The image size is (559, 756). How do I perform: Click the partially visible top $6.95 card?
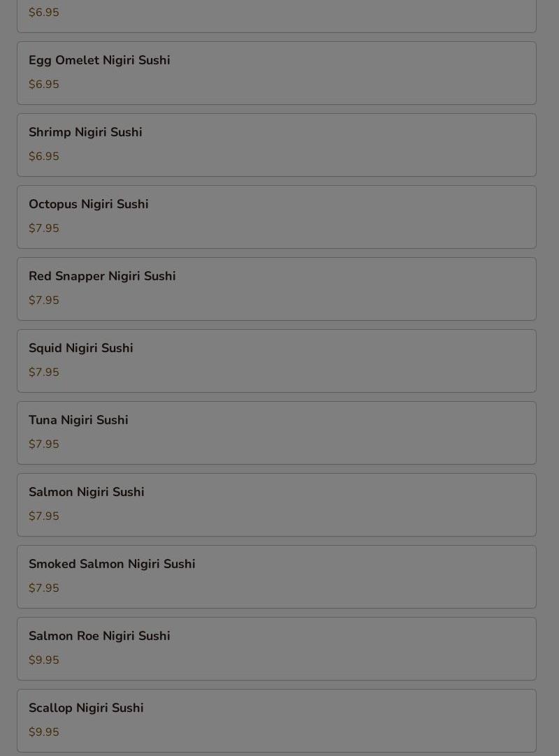276,15
